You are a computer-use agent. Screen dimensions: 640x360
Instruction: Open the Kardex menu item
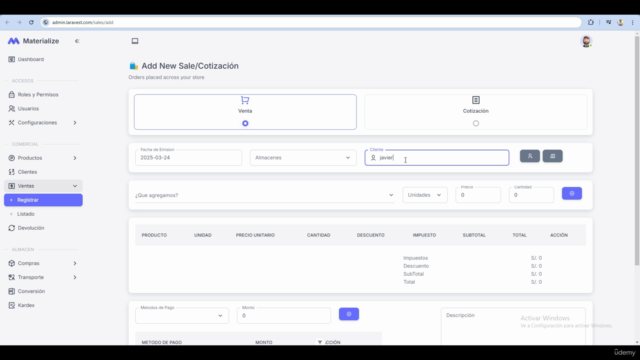click(43, 305)
